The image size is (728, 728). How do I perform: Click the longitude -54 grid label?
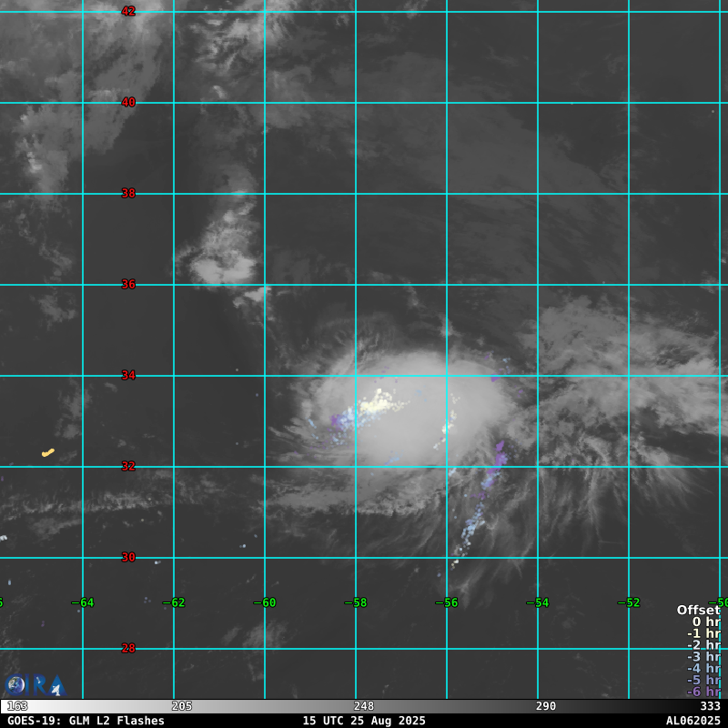pyautogui.click(x=537, y=602)
